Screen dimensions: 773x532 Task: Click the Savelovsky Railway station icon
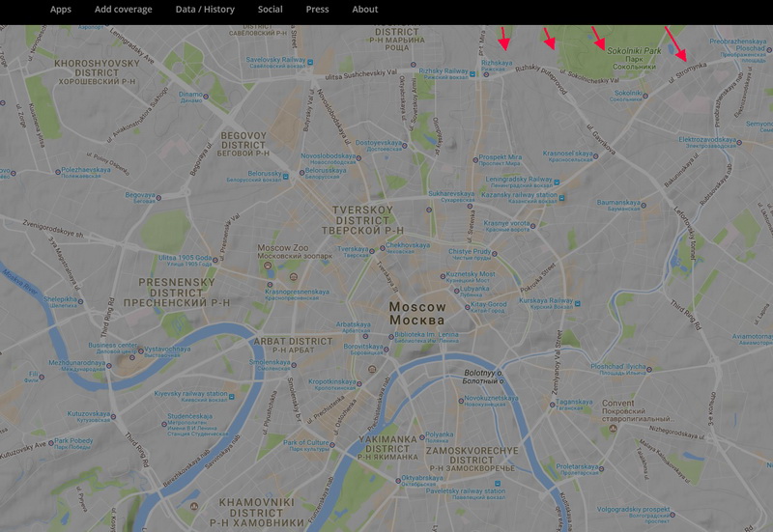click(310, 62)
